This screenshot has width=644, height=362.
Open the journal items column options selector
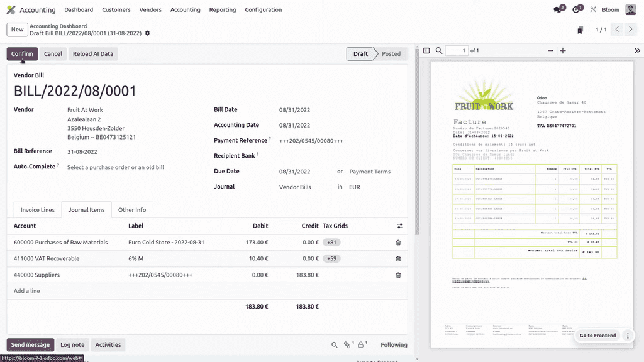coord(399,226)
